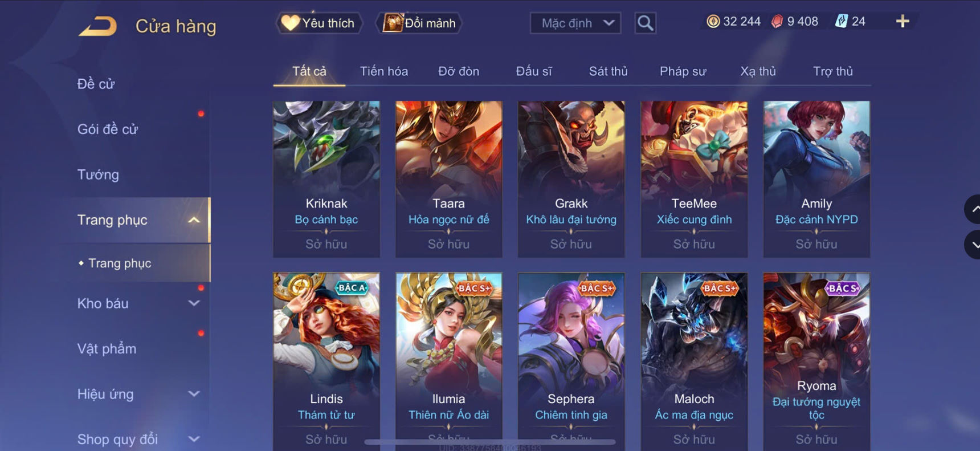
Task: Expand the Kho báu sidebar section
Action: [194, 303]
